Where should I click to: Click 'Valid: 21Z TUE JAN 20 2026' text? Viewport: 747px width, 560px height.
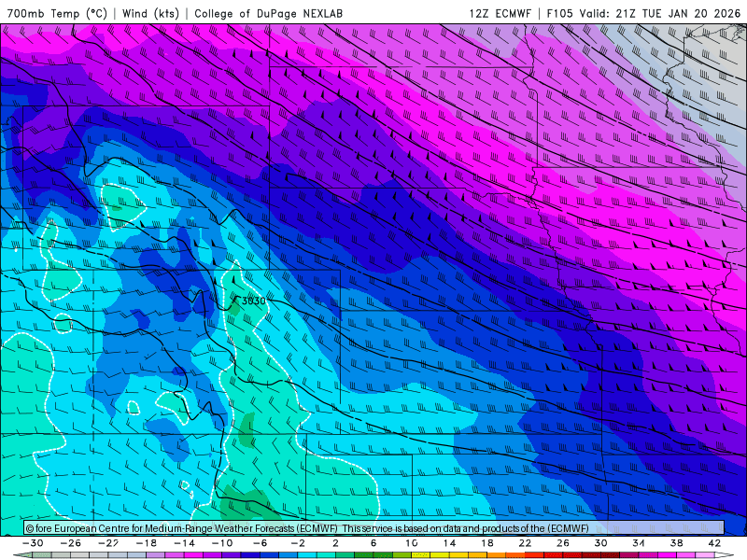pyautogui.click(x=660, y=13)
